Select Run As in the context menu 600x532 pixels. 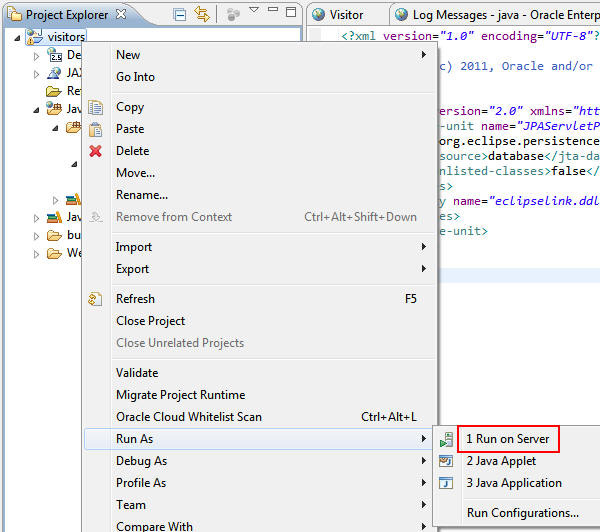(135, 439)
